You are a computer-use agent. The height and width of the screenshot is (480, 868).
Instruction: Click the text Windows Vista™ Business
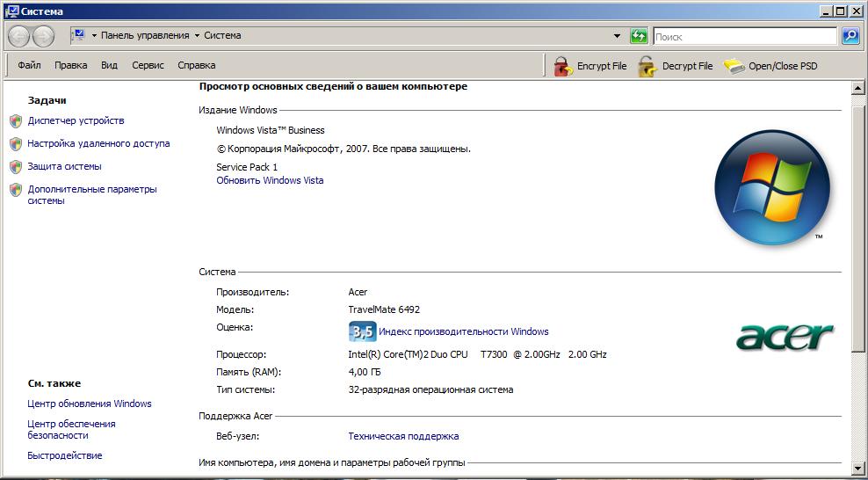tap(270, 131)
